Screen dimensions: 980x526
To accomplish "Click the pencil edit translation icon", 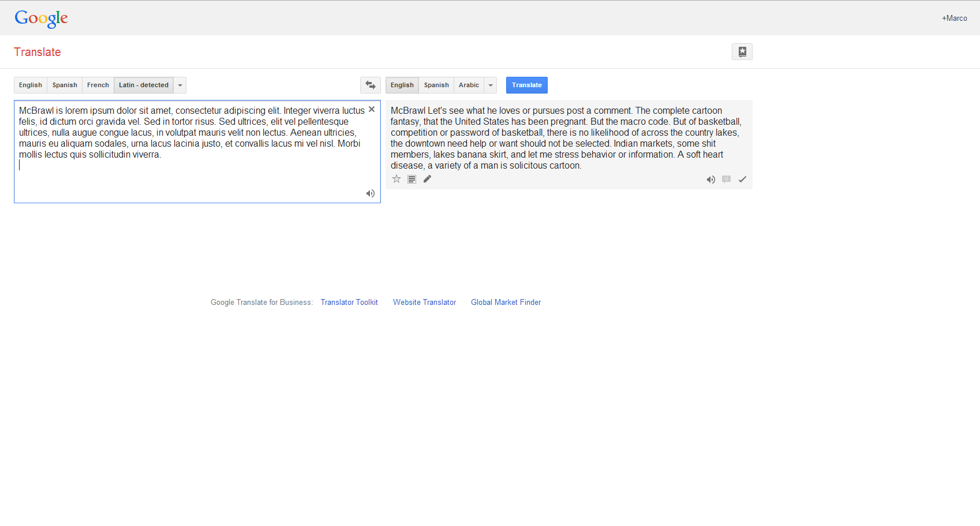I will (x=427, y=179).
